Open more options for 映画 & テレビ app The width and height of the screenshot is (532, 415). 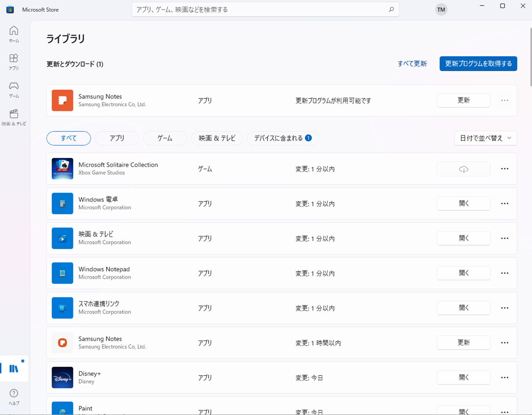click(505, 238)
